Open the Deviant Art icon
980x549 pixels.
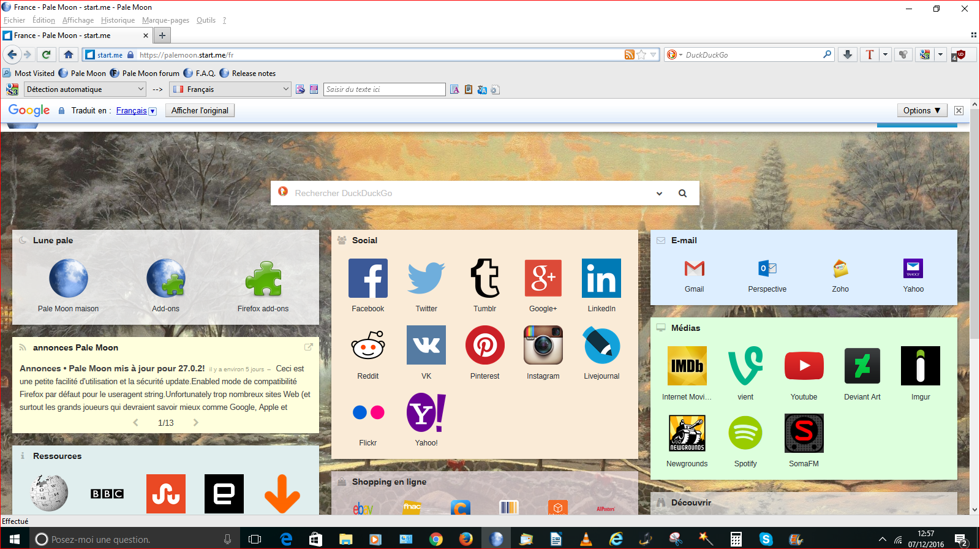coord(862,366)
